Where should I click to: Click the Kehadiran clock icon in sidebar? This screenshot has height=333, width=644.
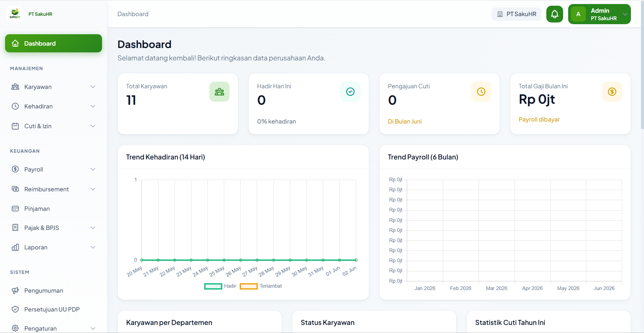15,106
